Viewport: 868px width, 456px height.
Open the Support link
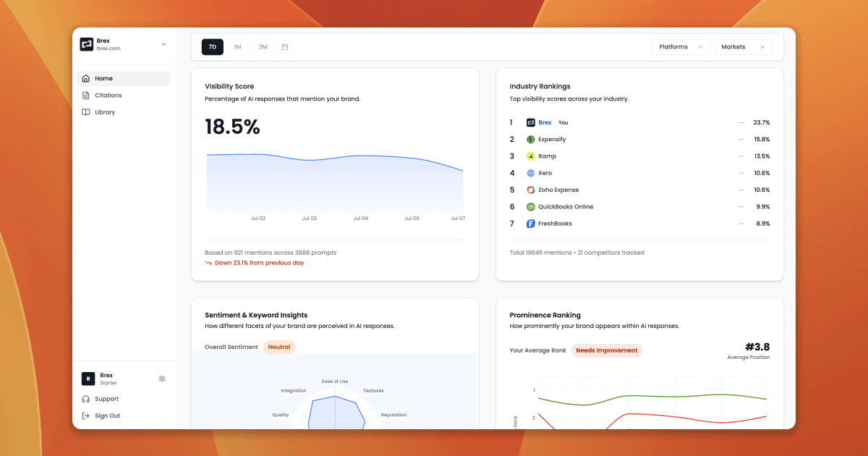[106, 399]
